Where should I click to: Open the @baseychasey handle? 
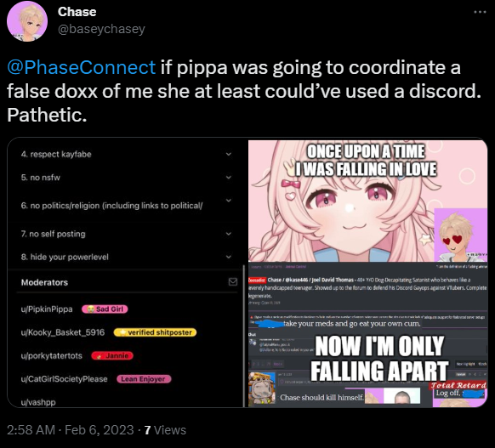pos(101,29)
